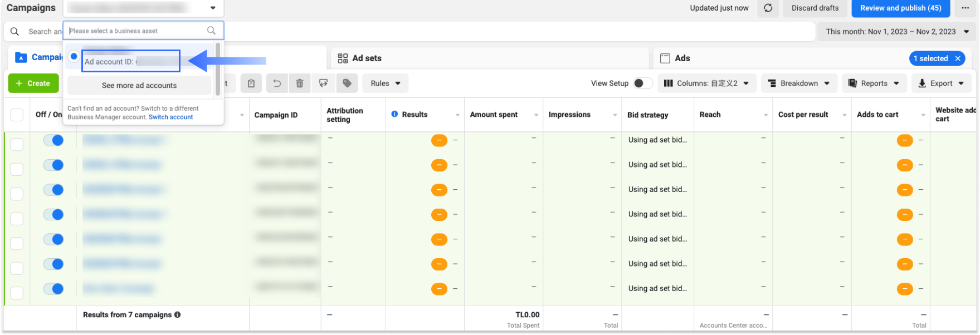Clear selection with the X on '1 selected'

point(958,58)
